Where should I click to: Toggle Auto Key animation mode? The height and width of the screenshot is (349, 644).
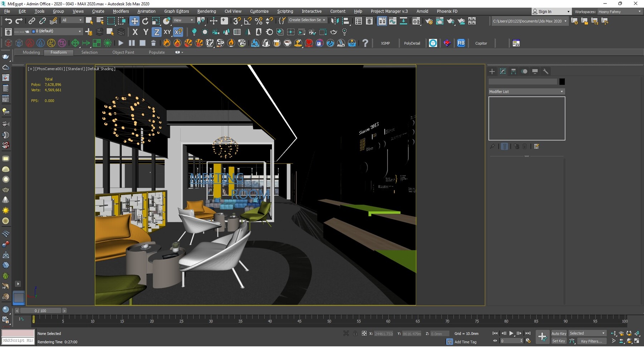coord(558,333)
